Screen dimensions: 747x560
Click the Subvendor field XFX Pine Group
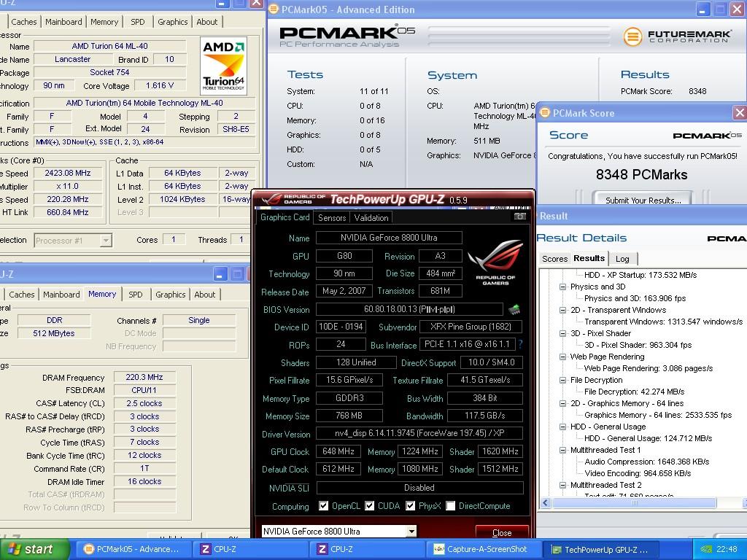pos(471,327)
